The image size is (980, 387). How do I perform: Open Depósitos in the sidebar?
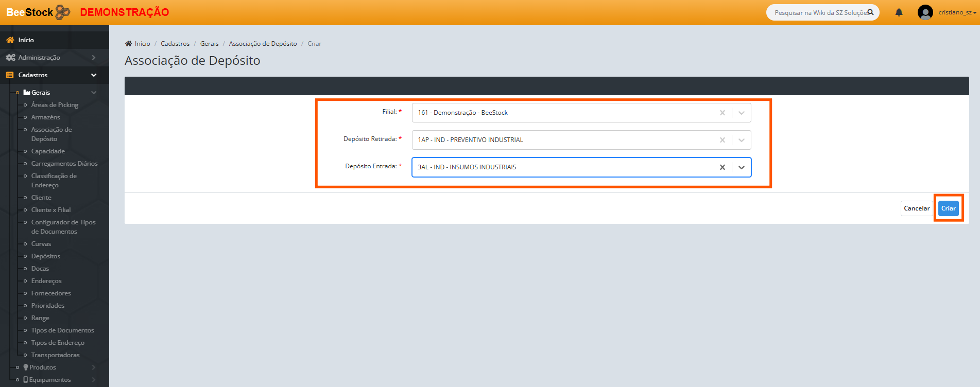point(45,256)
